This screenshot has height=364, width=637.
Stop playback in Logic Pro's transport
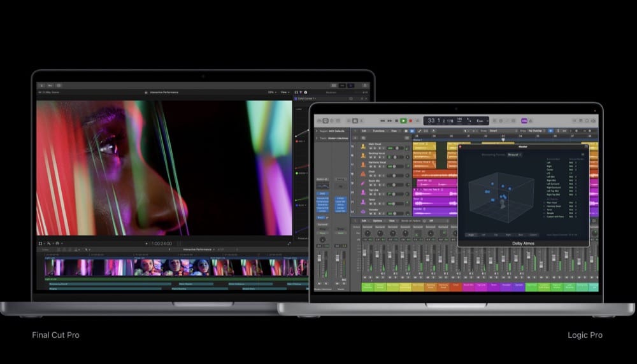[x=396, y=121]
